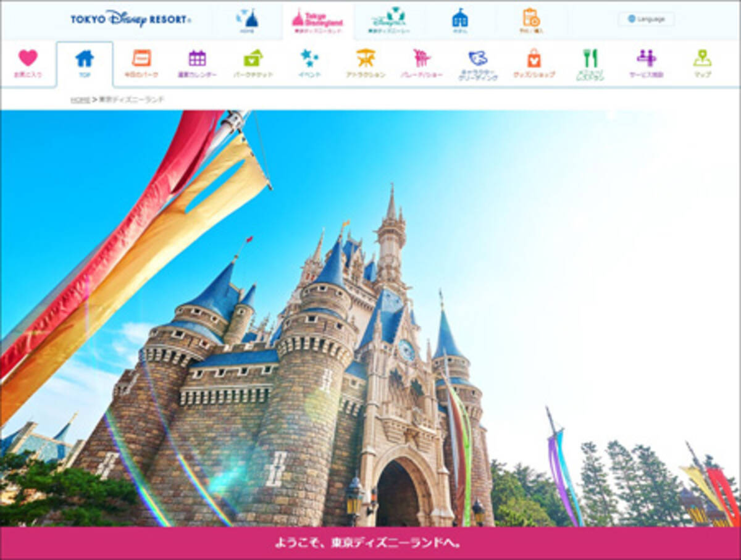
Task: Select the Tokyo Disneyland park tab
Action: point(317,21)
